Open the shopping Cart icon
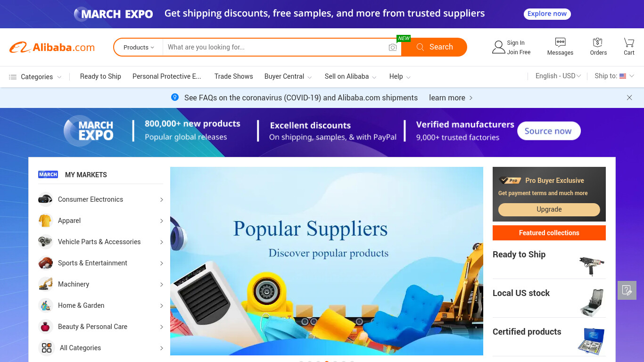The image size is (644, 362). tap(629, 42)
